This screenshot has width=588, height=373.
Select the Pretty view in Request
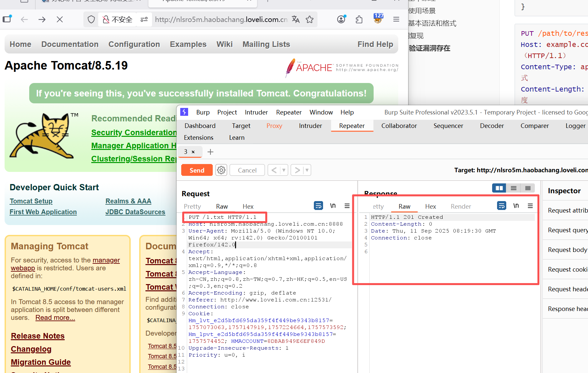192,206
